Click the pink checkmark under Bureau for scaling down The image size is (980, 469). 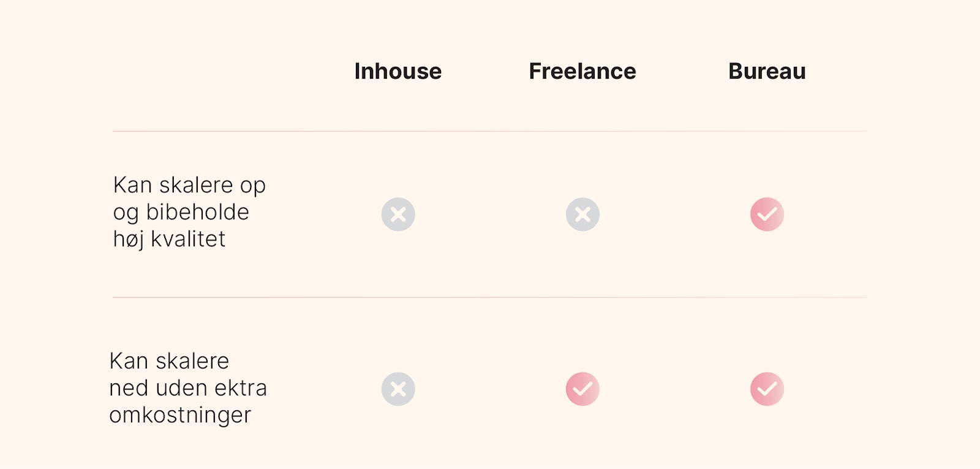pos(767,389)
